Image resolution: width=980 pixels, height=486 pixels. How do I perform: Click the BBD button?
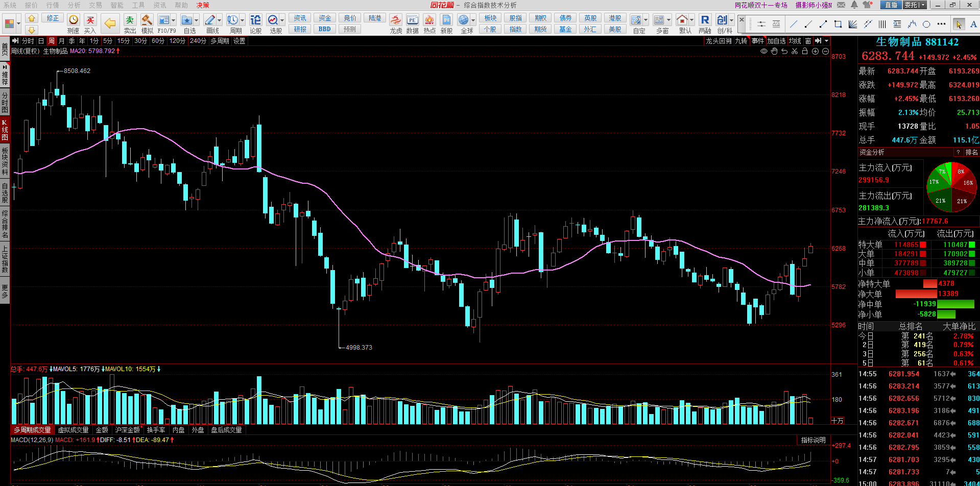[x=325, y=29]
